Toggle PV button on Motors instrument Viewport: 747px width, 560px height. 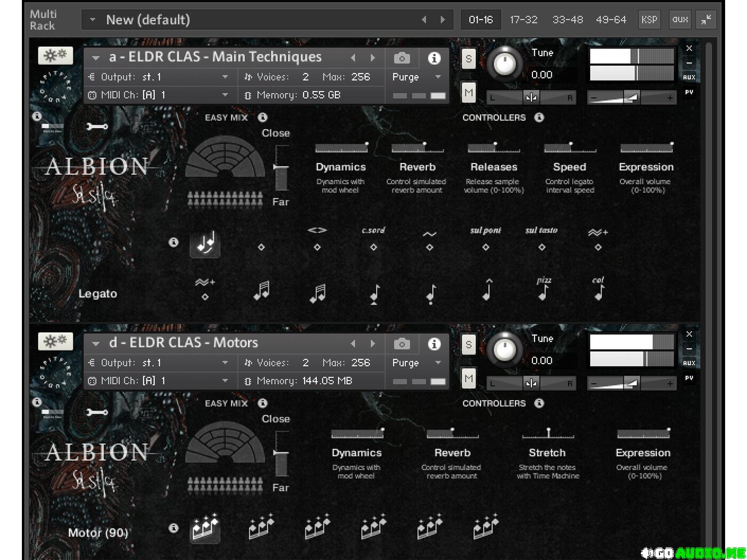coord(689,378)
